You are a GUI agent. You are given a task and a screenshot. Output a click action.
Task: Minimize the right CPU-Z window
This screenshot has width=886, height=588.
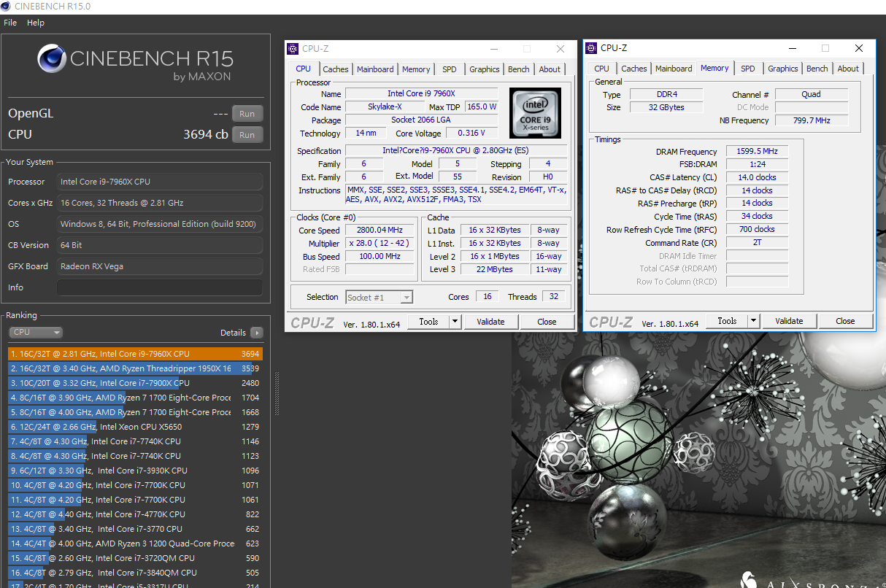coord(793,48)
